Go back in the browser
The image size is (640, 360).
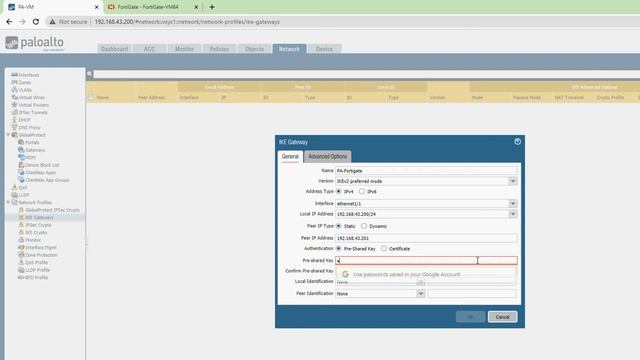(9, 22)
